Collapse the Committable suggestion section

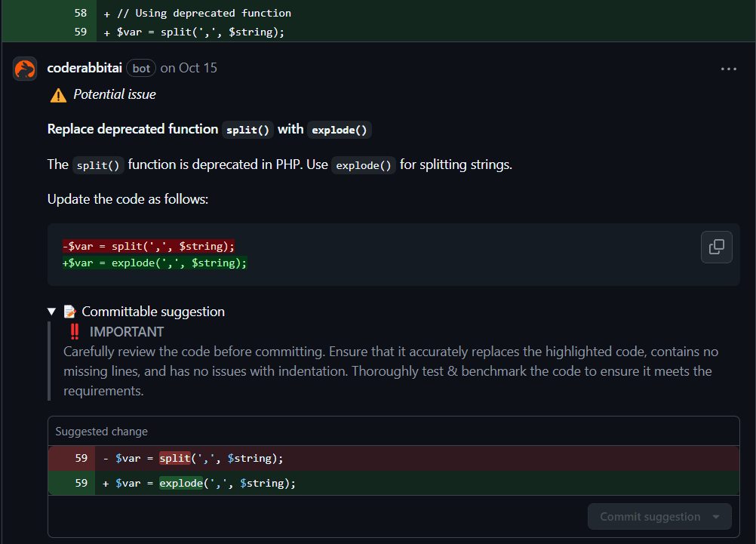point(51,312)
